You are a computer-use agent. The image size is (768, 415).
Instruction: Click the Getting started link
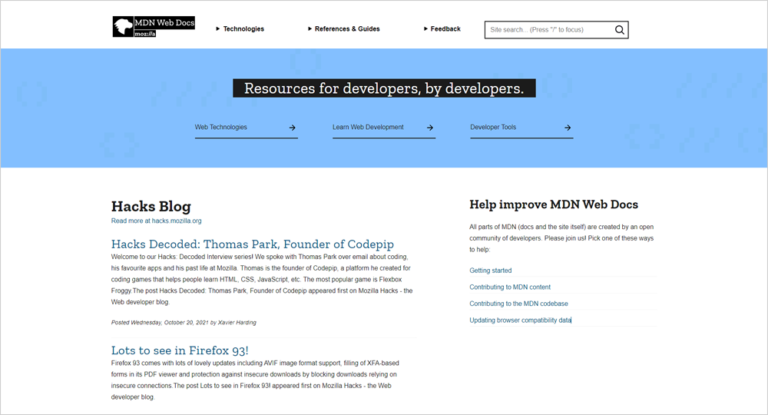(x=490, y=271)
